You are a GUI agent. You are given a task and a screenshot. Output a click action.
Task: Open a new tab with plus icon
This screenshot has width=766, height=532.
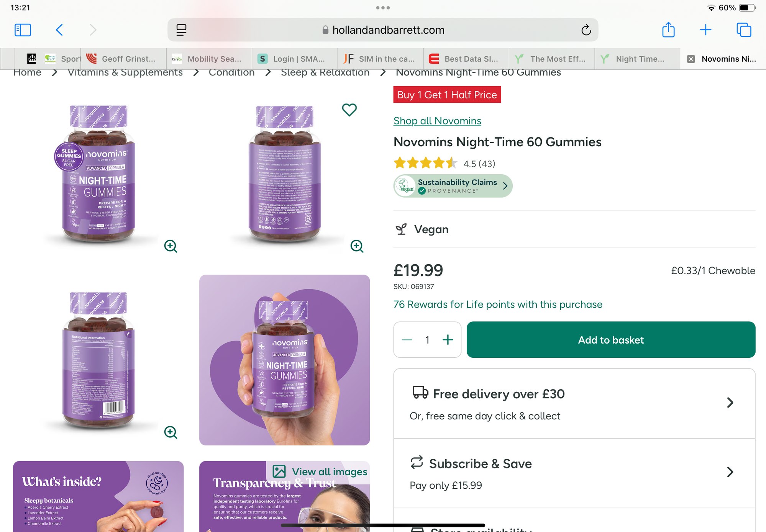point(705,30)
